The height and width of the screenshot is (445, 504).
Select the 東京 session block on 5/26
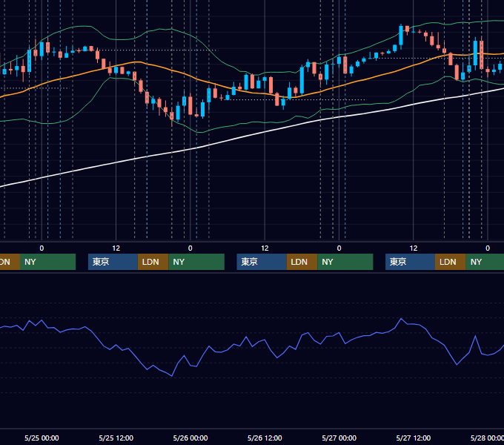pos(262,262)
